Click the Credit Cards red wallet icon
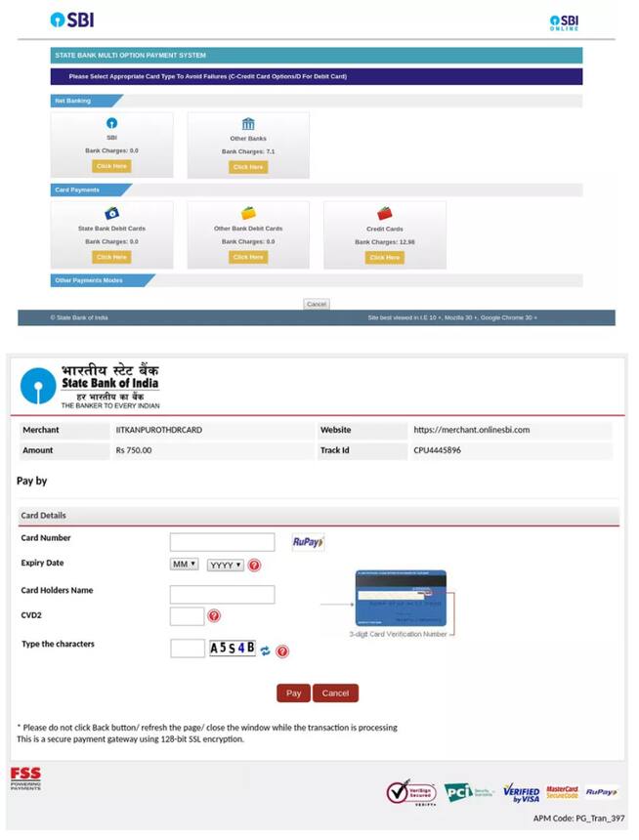Image resolution: width=639 pixels, height=840 pixels. (x=385, y=213)
